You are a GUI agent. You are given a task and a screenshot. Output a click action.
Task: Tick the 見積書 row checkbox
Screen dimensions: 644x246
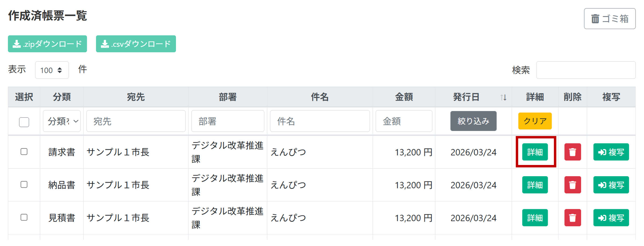tap(24, 217)
